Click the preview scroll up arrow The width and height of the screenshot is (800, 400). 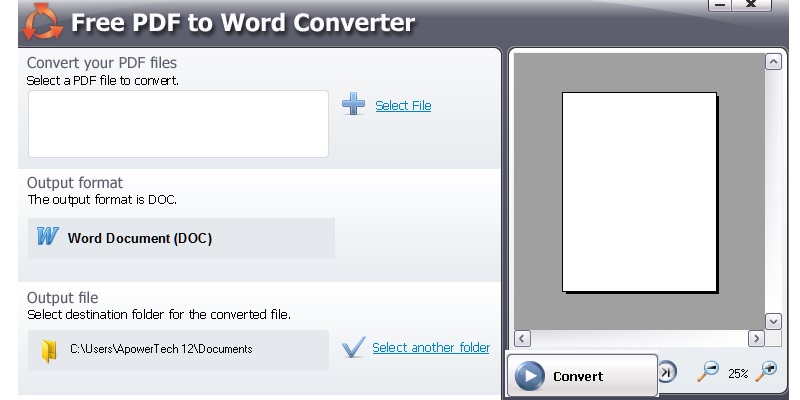773,62
